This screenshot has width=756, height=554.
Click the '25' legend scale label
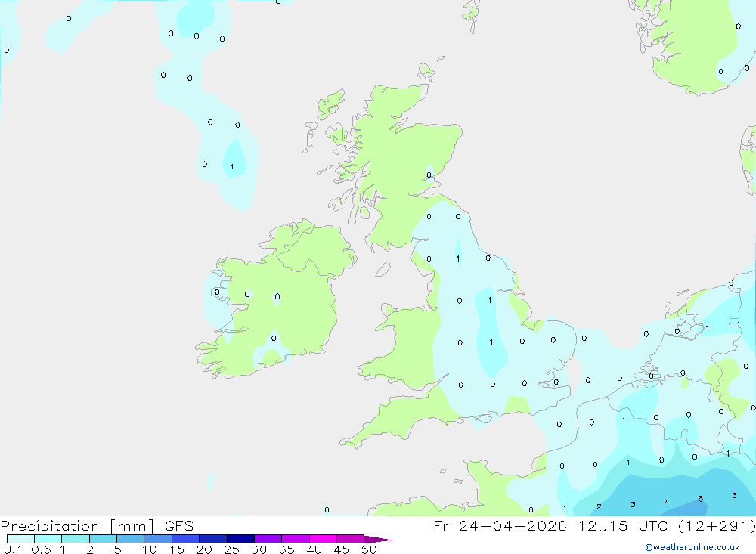pos(232,549)
